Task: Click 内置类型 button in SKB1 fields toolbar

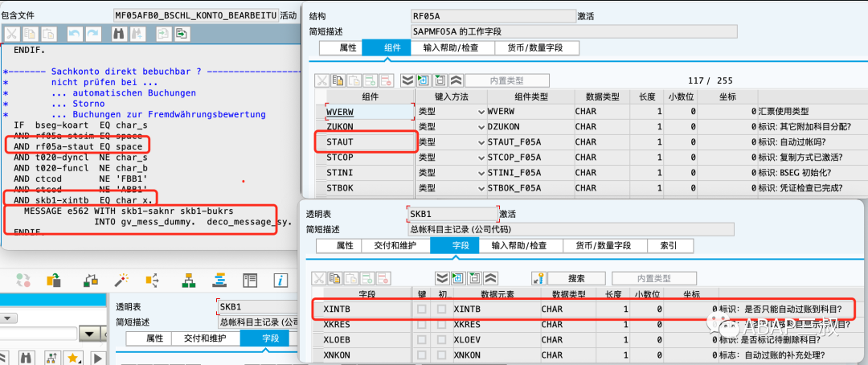Action: pyautogui.click(x=653, y=279)
